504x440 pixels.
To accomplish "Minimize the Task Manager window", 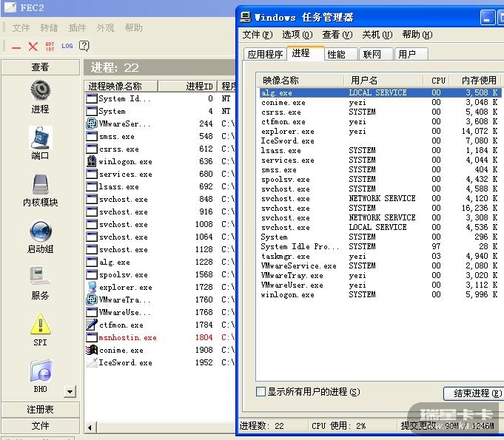I will click(x=487, y=17).
